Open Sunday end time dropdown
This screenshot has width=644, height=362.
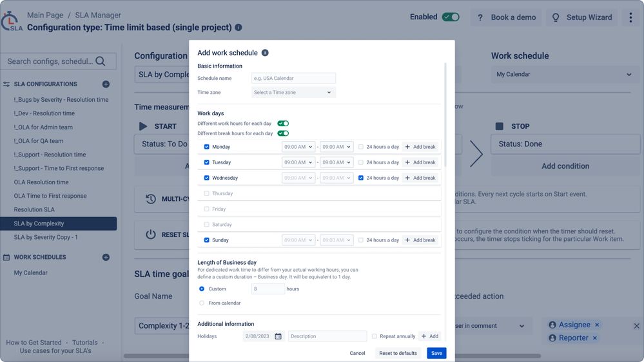[x=337, y=240]
